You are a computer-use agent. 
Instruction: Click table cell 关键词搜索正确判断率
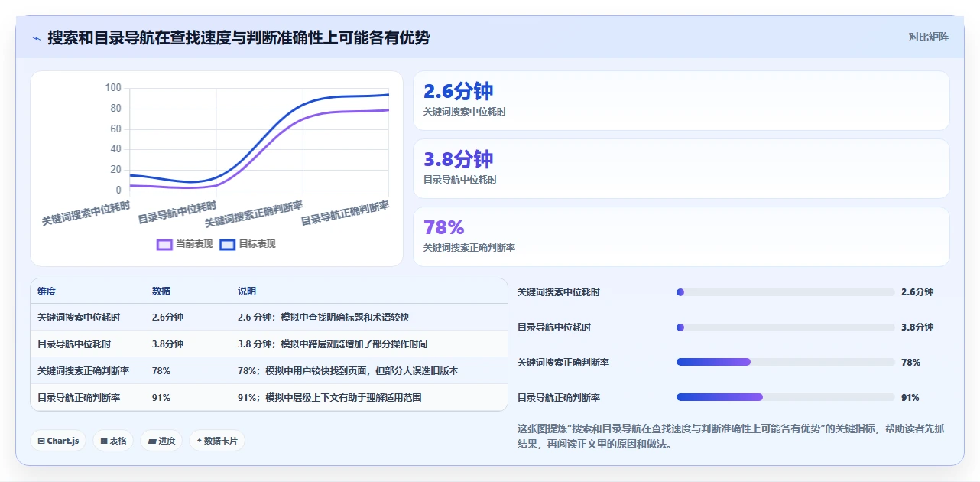pyautogui.click(x=83, y=370)
